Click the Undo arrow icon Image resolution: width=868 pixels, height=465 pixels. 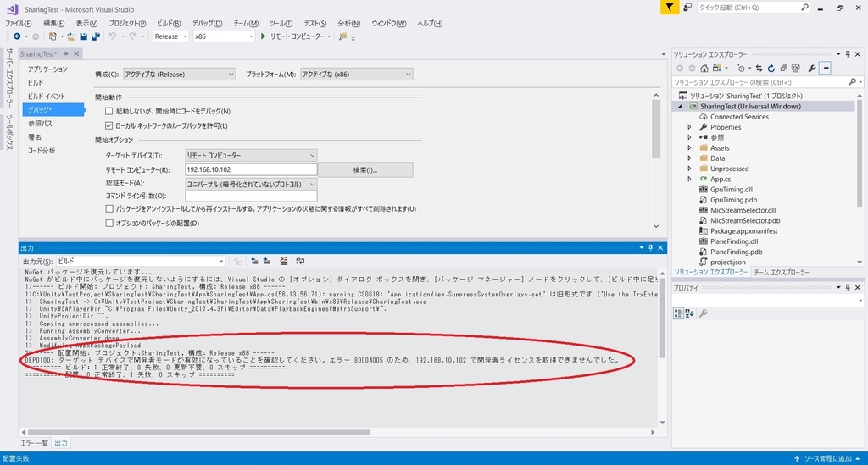113,36
